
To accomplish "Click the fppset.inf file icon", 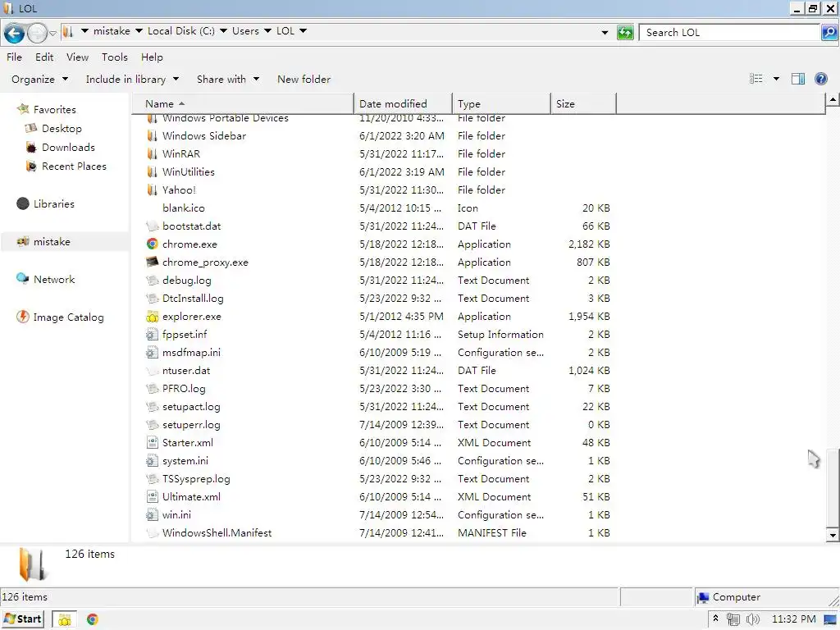I will 152,335.
